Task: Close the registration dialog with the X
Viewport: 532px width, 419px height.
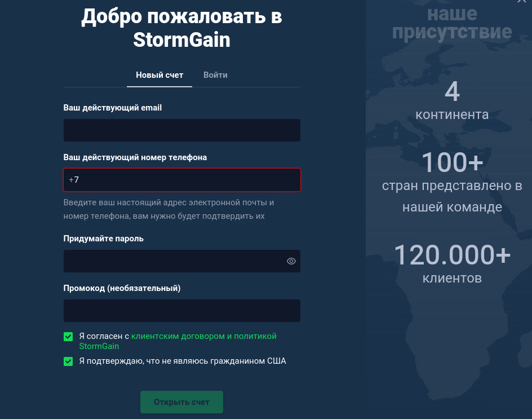Action: tap(521, 2)
